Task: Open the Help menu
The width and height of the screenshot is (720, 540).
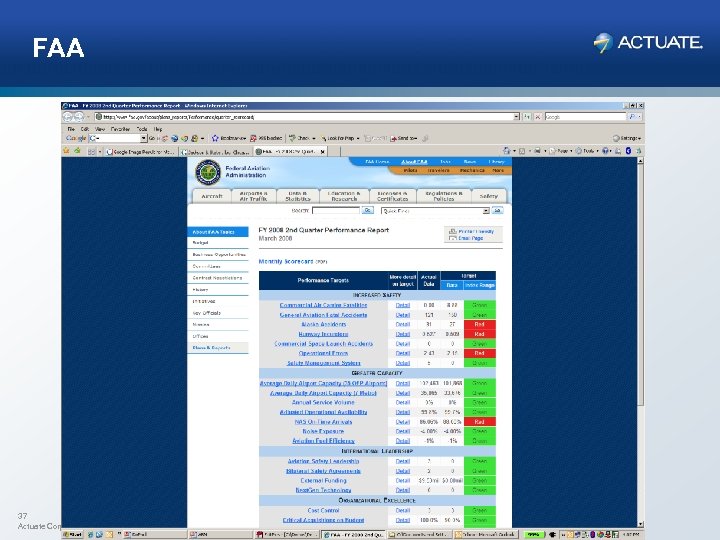Action: [x=158, y=129]
